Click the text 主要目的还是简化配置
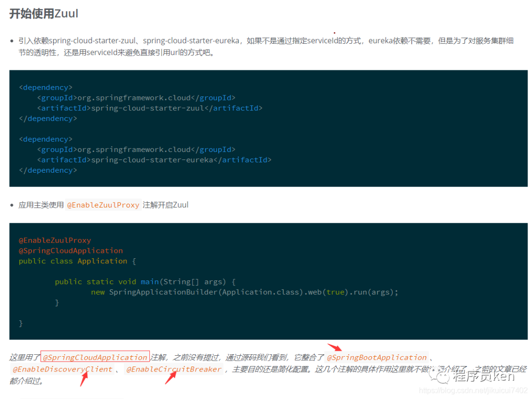 [x=270, y=369]
